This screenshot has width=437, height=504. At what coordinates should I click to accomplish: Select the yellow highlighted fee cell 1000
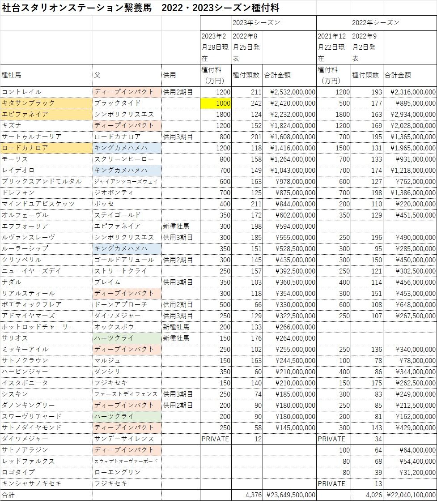(216, 103)
